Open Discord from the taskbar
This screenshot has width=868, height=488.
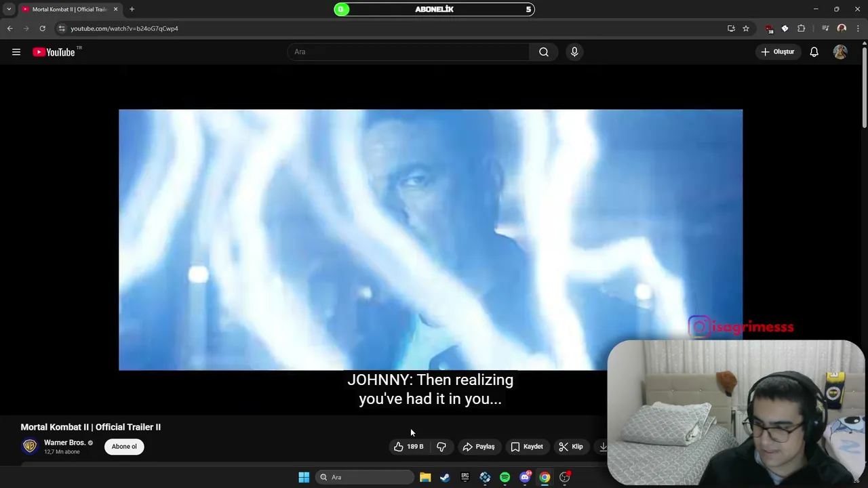(x=525, y=477)
